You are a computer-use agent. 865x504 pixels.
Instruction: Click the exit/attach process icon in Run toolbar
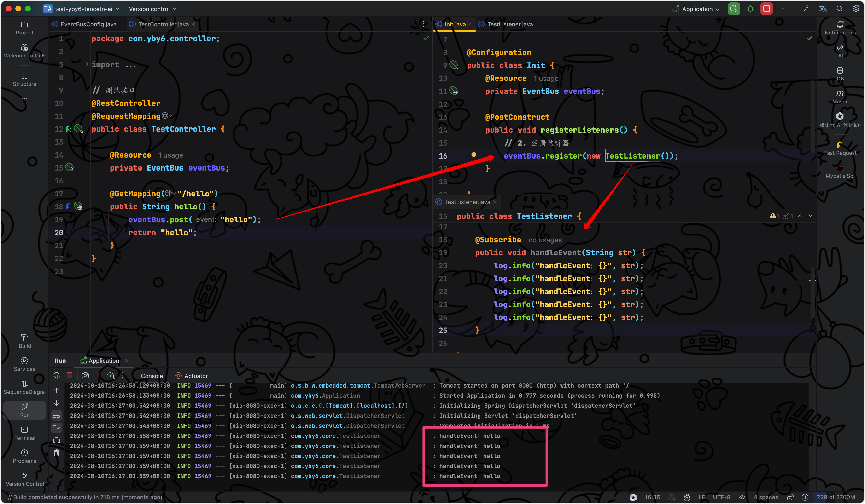[98, 375]
